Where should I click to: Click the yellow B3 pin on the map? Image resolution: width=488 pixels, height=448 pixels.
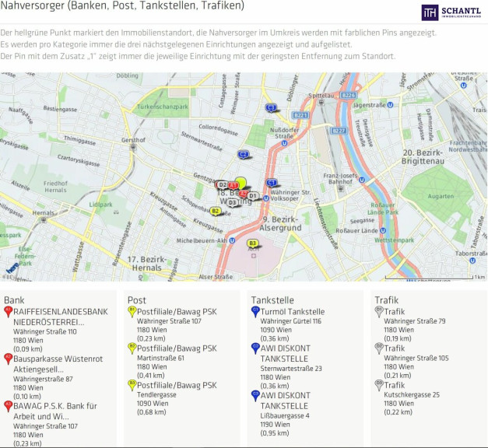pos(252,243)
